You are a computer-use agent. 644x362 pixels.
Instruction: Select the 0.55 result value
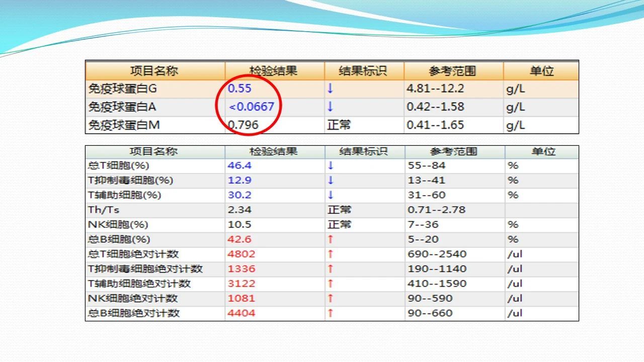[239, 88]
